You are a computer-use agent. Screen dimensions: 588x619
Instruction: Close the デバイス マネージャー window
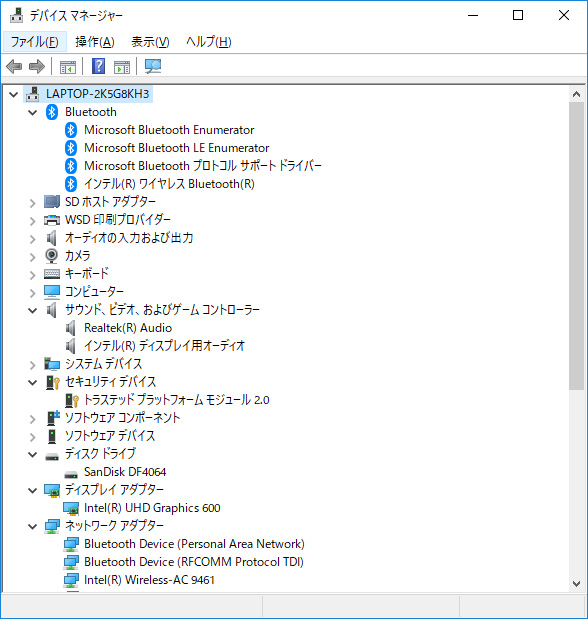tap(564, 15)
